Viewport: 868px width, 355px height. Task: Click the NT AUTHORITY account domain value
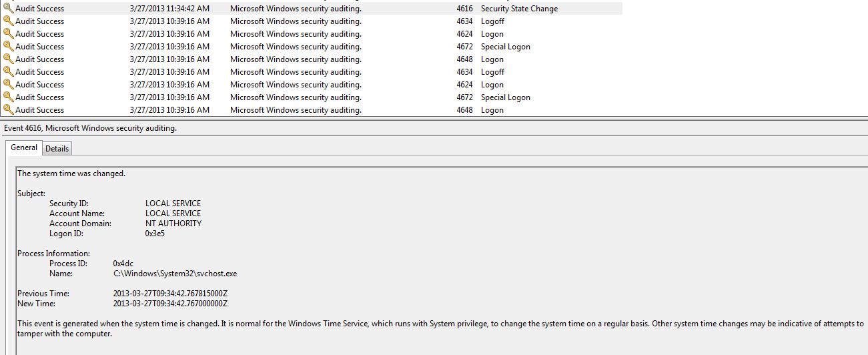coord(173,224)
